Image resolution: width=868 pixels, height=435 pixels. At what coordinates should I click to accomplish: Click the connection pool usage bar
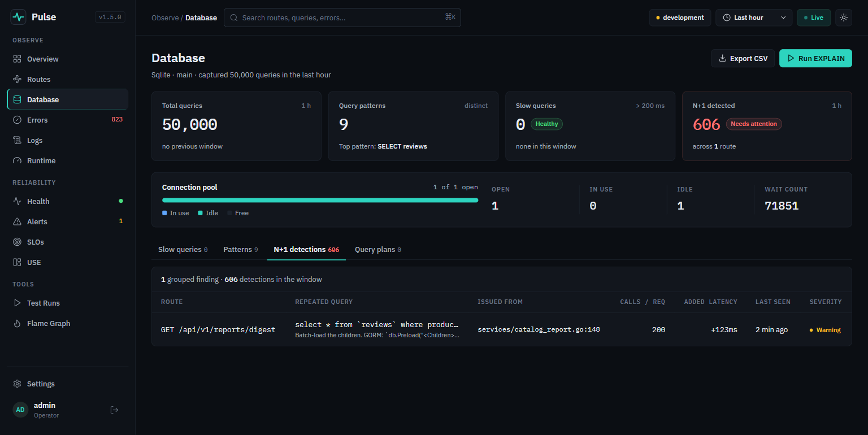coord(320,200)
